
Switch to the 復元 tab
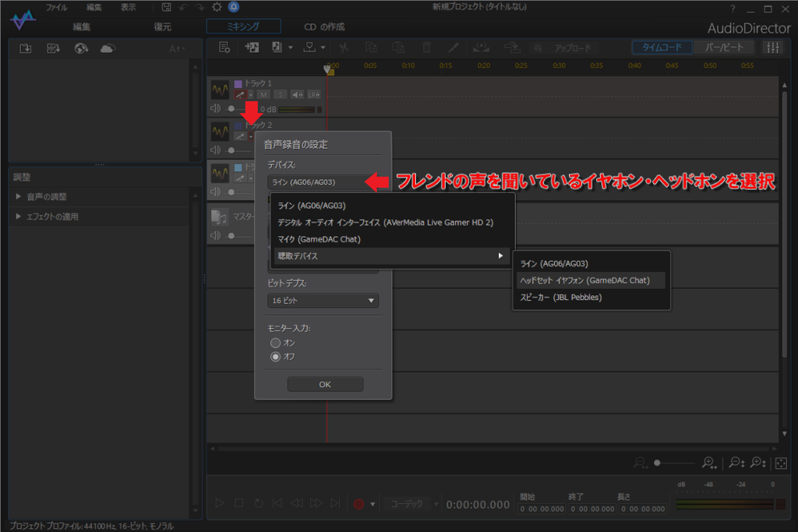(162, 26)
